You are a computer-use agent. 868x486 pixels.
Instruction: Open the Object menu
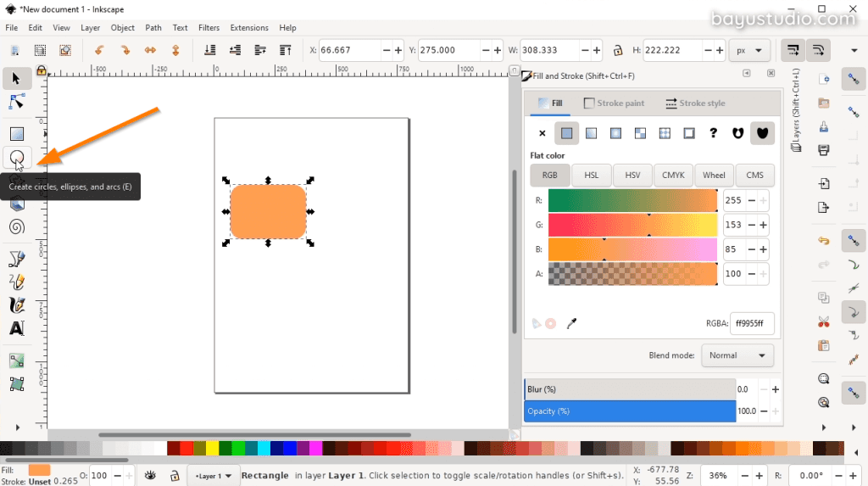pyautogui.click(x=122, y=28)
